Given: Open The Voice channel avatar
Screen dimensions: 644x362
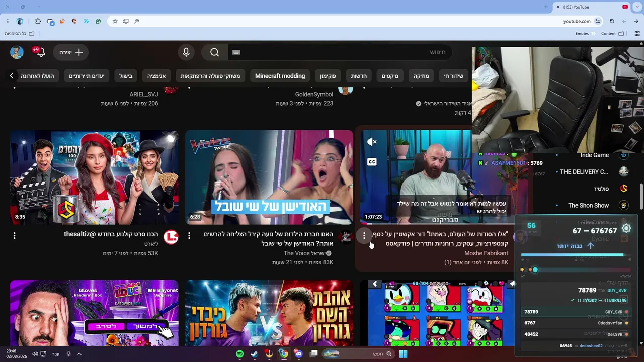Looking at the screenshot, I should pyautogui.click(x=346, y=237).
